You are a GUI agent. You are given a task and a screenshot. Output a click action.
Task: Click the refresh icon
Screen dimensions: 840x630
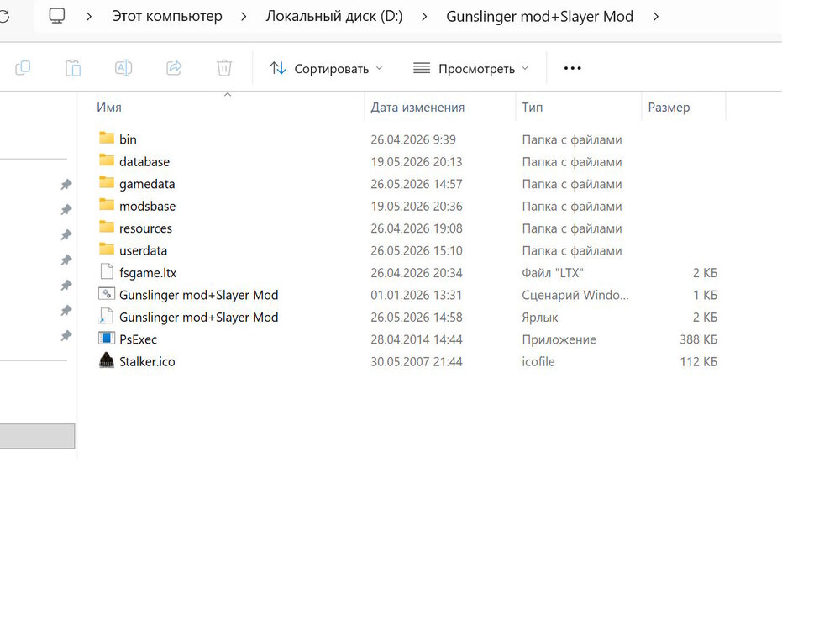(4, 17)
